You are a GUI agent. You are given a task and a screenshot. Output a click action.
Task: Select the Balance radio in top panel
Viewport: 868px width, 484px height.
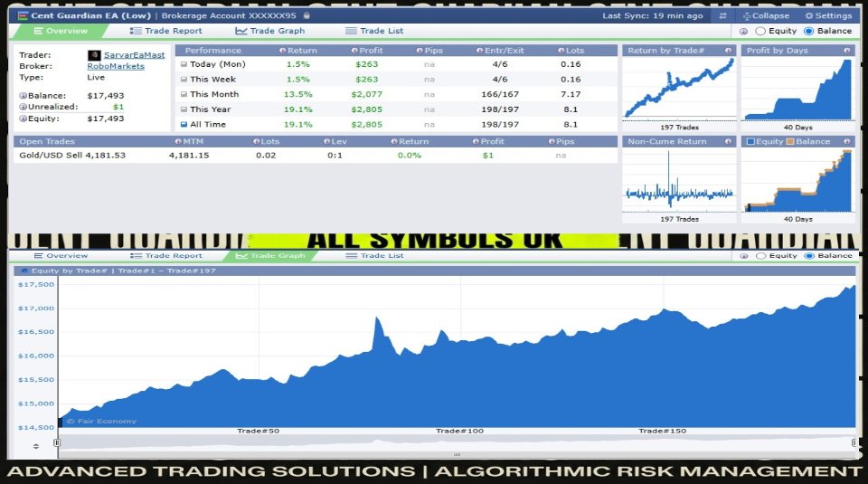pyautogui.click(x=808, y=31)
